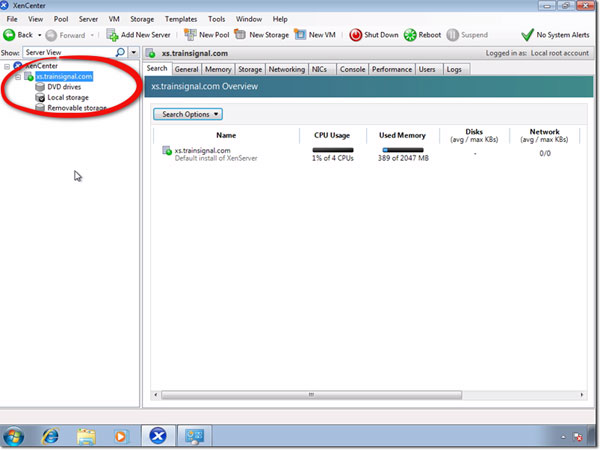Click network tray icon with red X

click(x=577, y=437)
